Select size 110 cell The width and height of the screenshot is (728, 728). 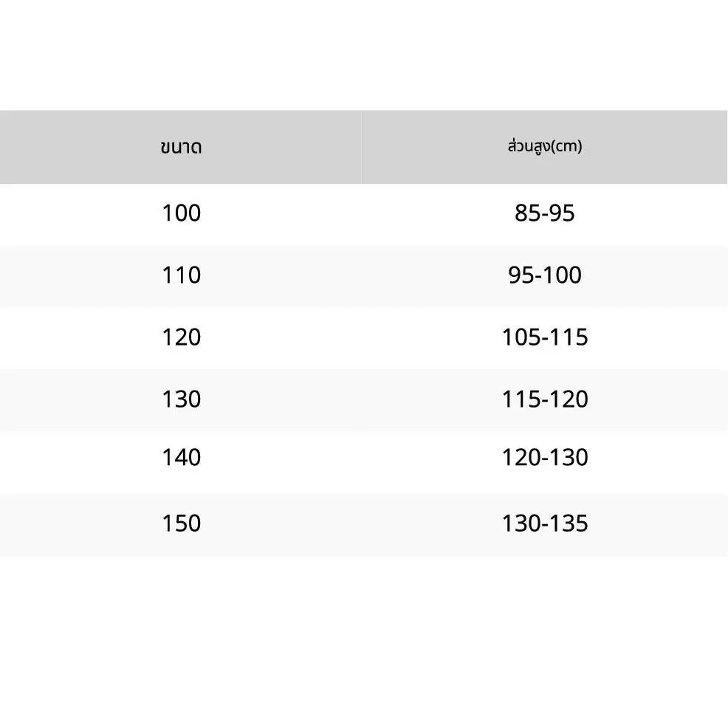(x=181, y=275)
